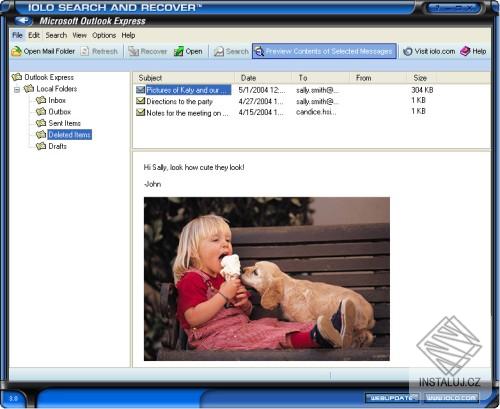The height and width of the screenshot is (409, 500).
Task: Click the Open toolbar icon
Action: pos(179,51)
